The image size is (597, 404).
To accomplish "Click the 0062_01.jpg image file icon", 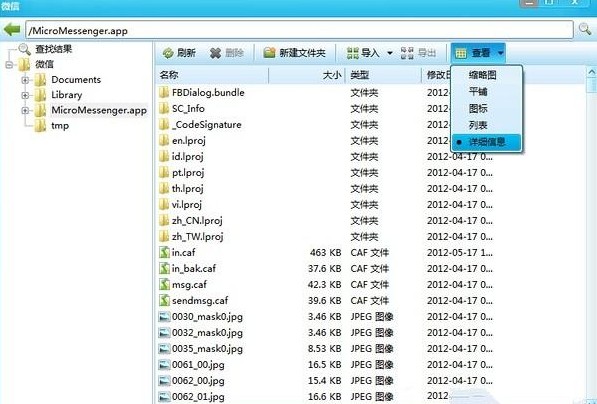I will 164,397.
